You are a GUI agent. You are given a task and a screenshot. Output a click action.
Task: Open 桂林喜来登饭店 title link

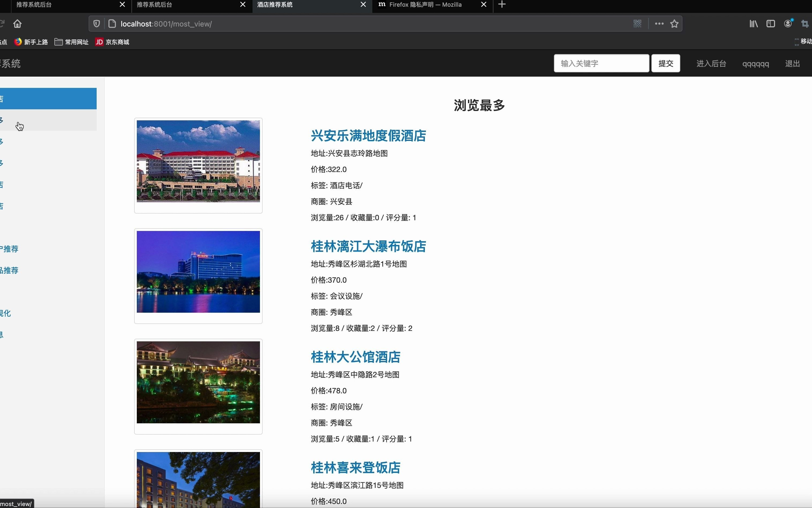(356, 467)
